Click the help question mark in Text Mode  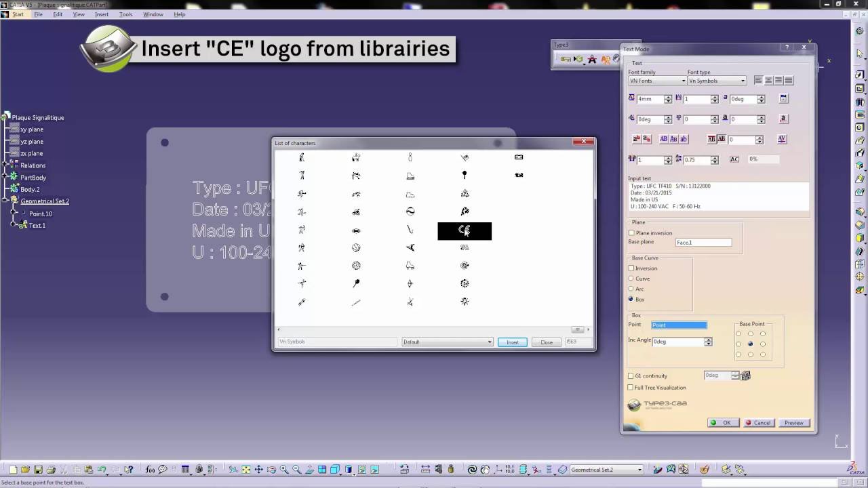click(787, 47)
